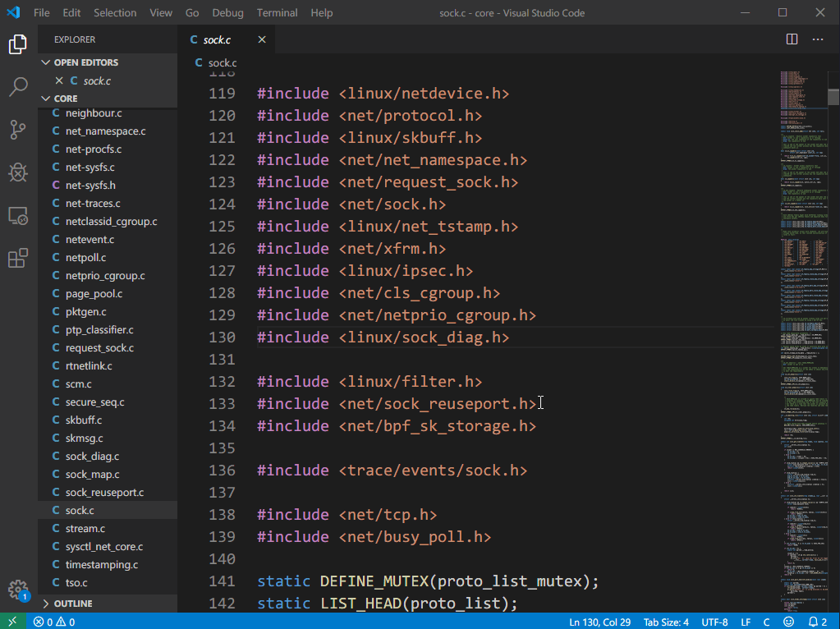Open the Remote Explorer icon
This screenshot has height=629, width=840.
click(x=18, y=215)
